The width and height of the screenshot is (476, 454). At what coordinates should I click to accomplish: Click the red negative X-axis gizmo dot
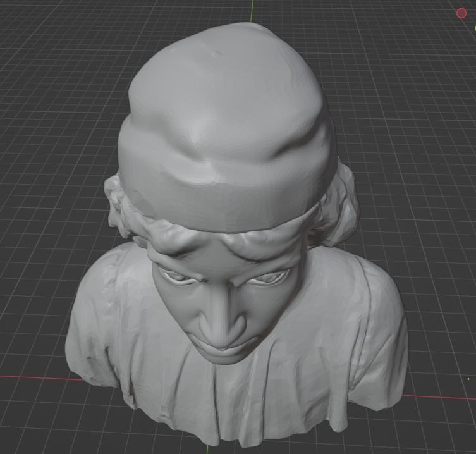pos(461,13)
